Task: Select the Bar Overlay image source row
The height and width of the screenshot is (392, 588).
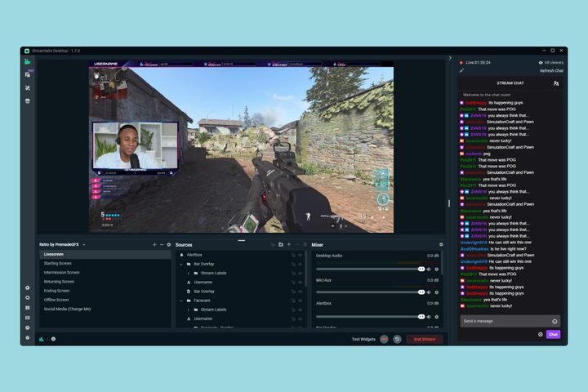Action: point(240,292)
